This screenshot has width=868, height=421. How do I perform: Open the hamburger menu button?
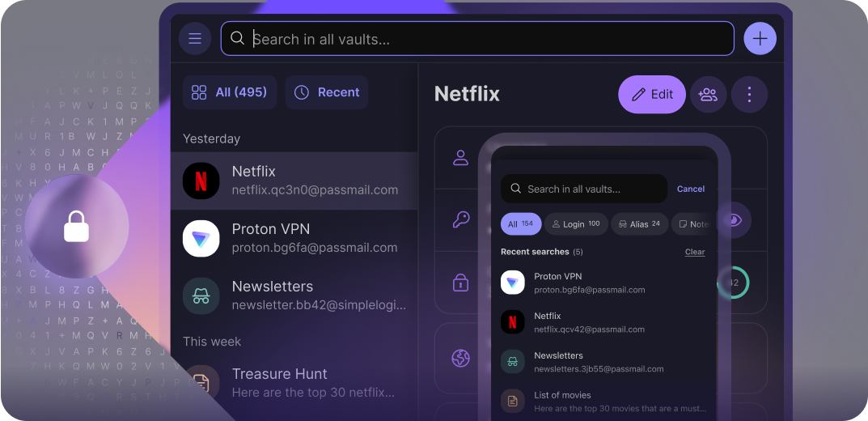tap(195, 38)
